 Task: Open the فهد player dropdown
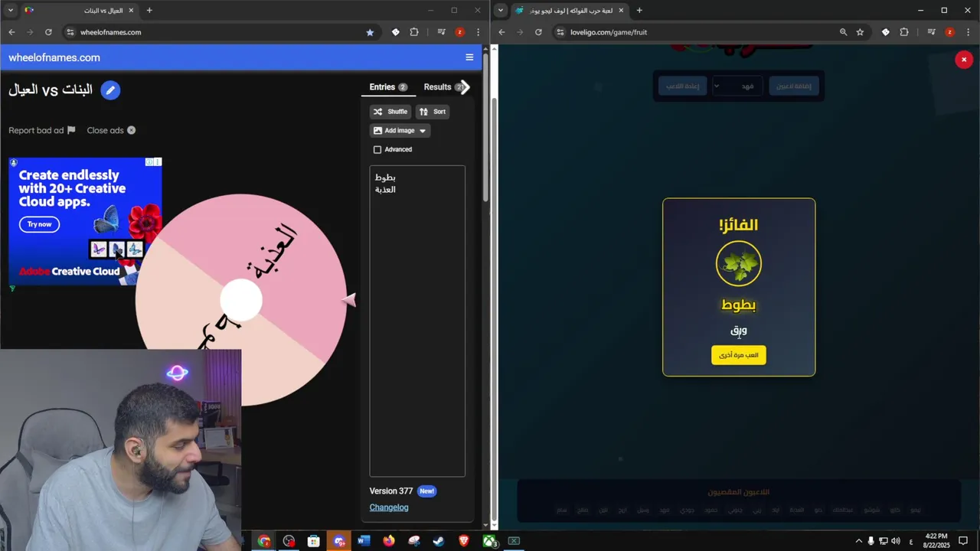pos(738,86)
